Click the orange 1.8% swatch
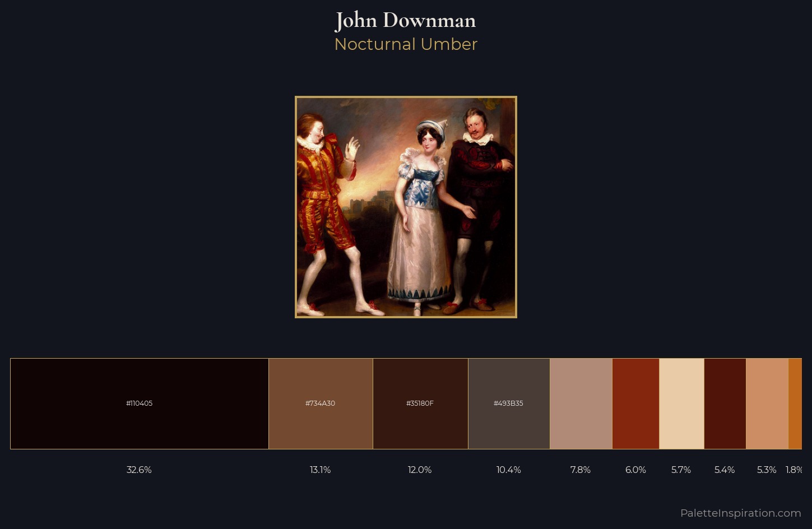Viewport: 812px width, 529px height. (x=795, y=403)
